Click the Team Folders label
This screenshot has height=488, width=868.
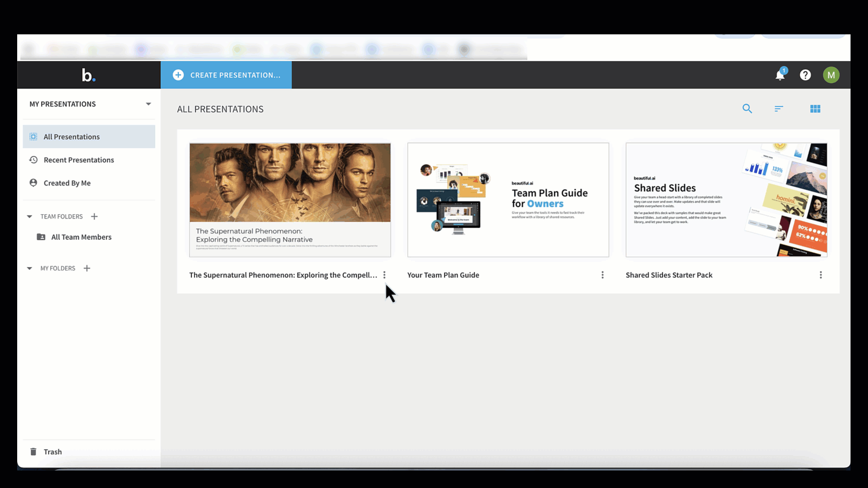click(61, 216)
